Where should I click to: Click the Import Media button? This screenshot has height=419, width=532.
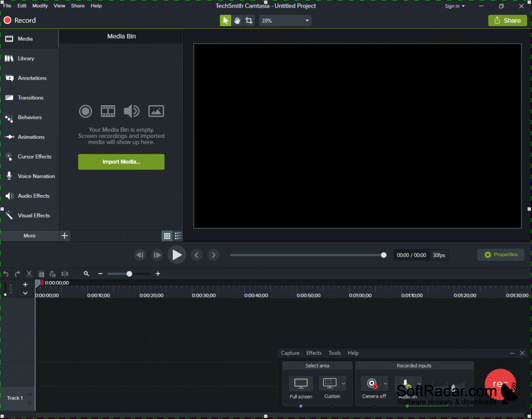121,162
